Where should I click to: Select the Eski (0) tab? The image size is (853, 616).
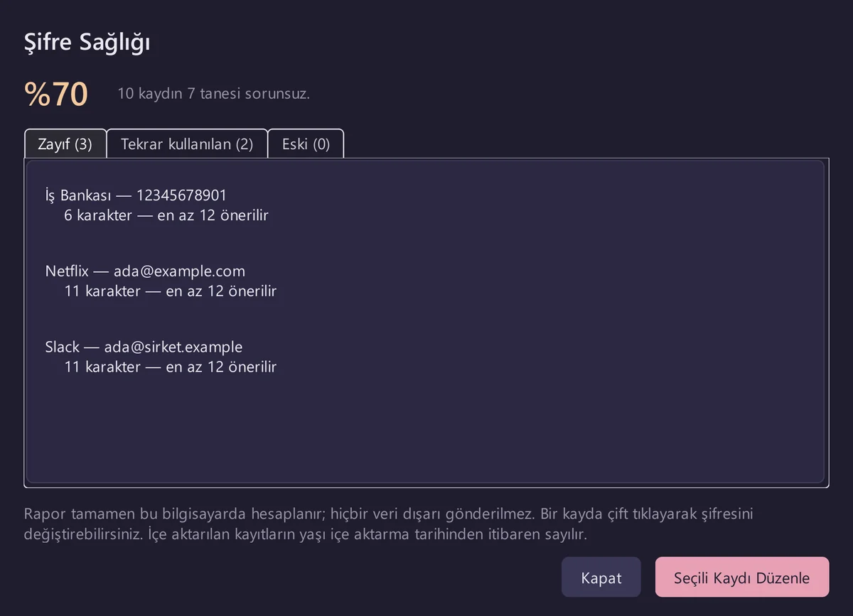point(306,144)
